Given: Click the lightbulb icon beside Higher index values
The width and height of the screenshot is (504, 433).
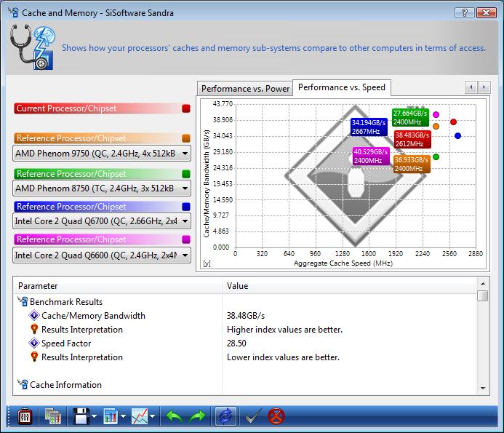Looking at the screenshot, I should [34, 329].
